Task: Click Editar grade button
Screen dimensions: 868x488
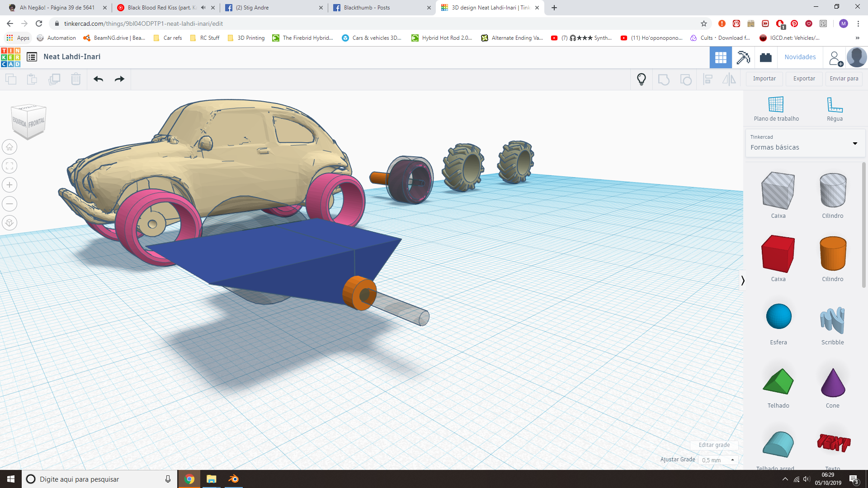Action: (714, 445)
